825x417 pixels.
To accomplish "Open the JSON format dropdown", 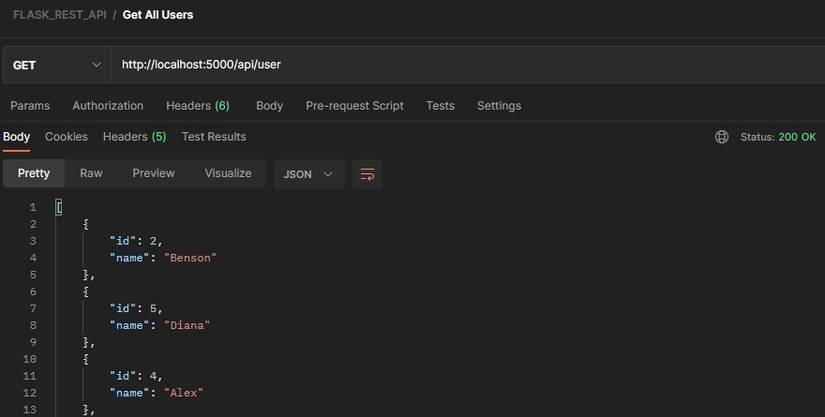I will 309,174.
